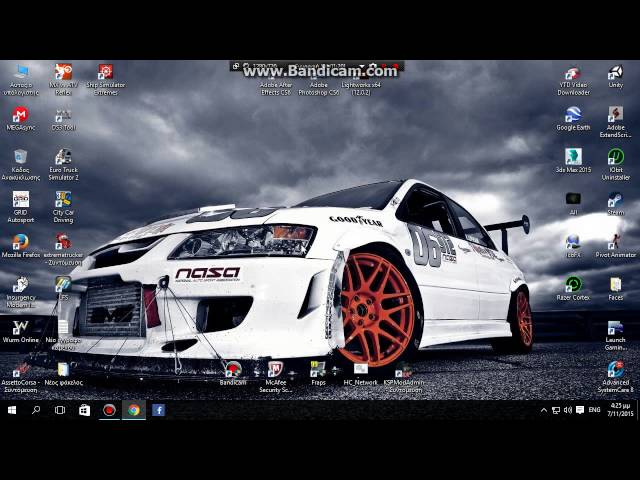Open the Windows Start menu
This screenshot has width=640, height=480.
pyautogui.click(x=12, y=410)
